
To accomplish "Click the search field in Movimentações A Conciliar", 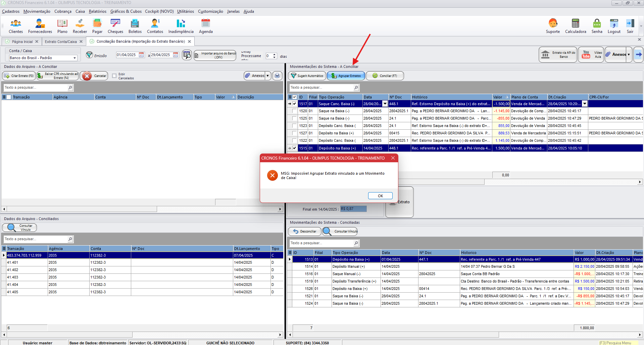I will tap(321, 88).
